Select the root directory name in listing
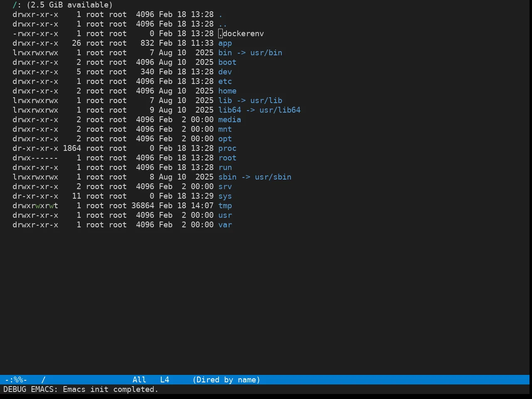Image resolution: width=532 pixels, height=399 pixels. (x=227, y=158)
